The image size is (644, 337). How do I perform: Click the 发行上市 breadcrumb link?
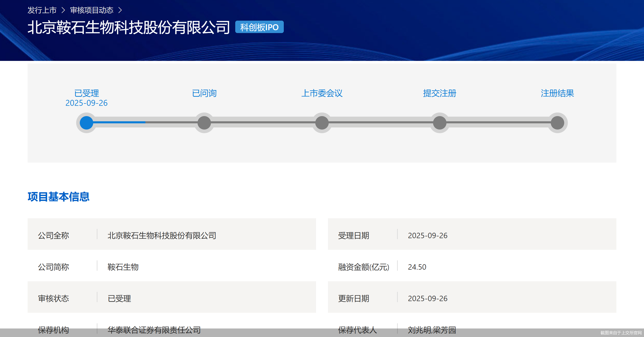point(42,10)
